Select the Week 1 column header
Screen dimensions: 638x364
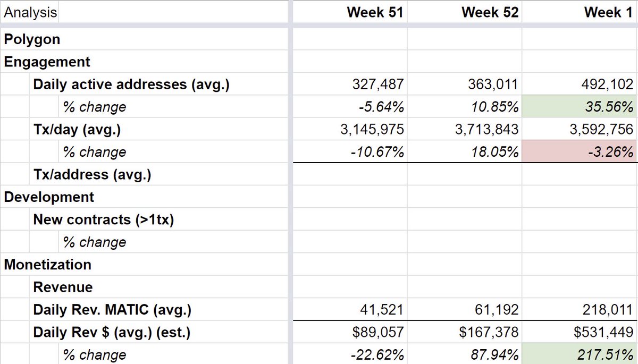coord(580,13)
